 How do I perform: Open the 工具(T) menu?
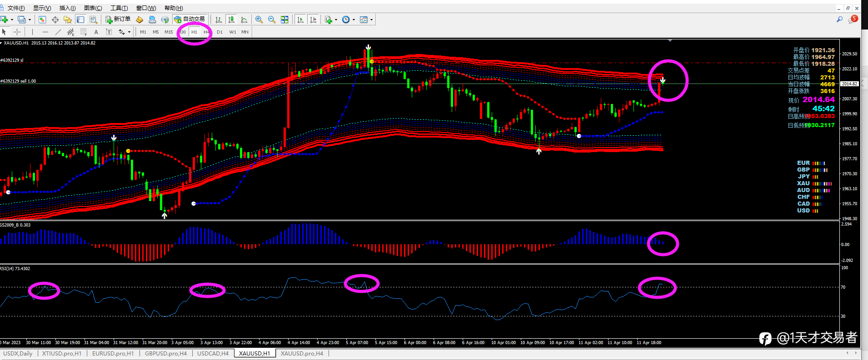click(x=119, y=8)
